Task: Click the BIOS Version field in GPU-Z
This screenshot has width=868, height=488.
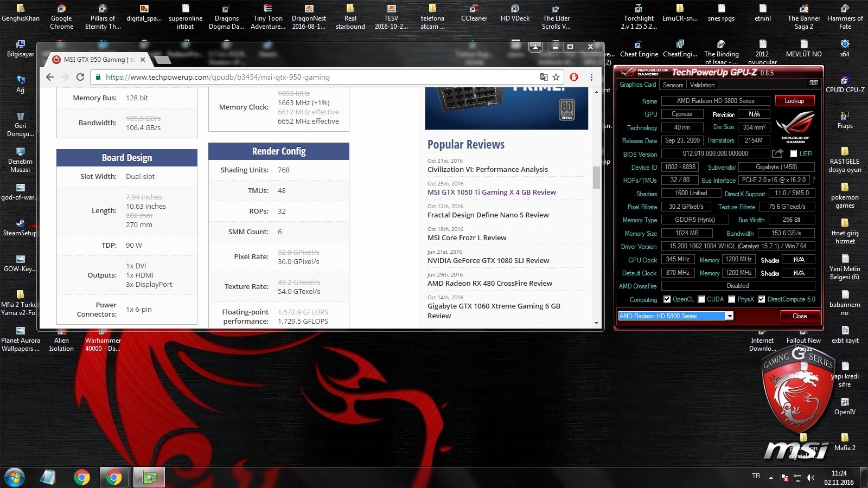Action: pyautogui.click(x=716, y=153)
